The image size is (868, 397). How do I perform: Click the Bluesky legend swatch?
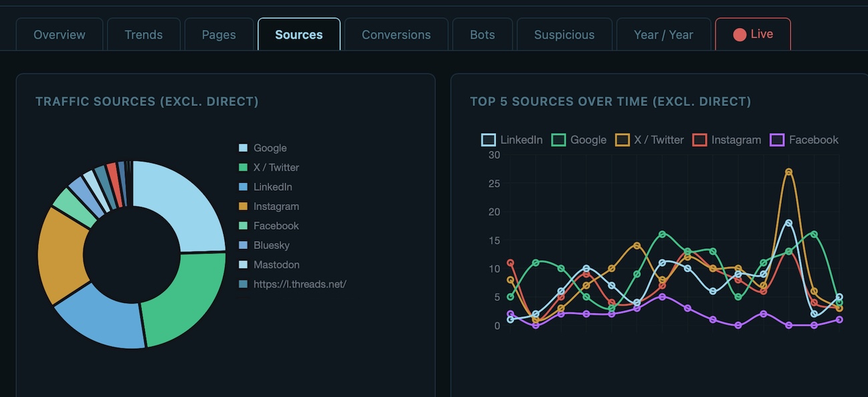tap(242, 245)
